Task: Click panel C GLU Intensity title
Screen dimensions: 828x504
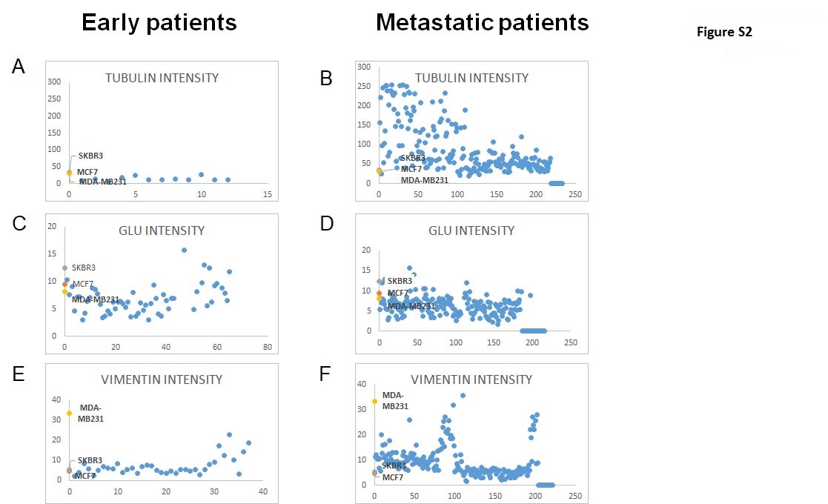Action: pyautogui.click(x=162, y=231)
